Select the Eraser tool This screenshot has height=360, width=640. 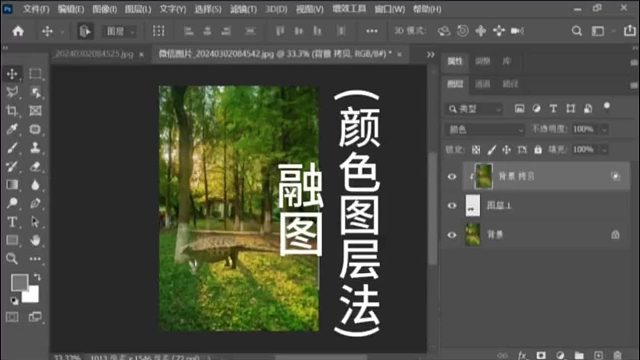[x=35, y=166]
